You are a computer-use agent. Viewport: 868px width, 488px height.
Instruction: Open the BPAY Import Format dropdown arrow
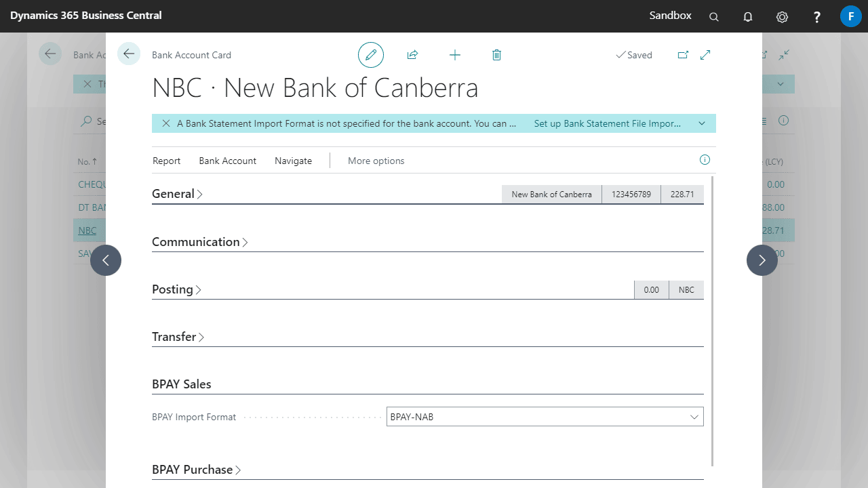pos(694,417)
